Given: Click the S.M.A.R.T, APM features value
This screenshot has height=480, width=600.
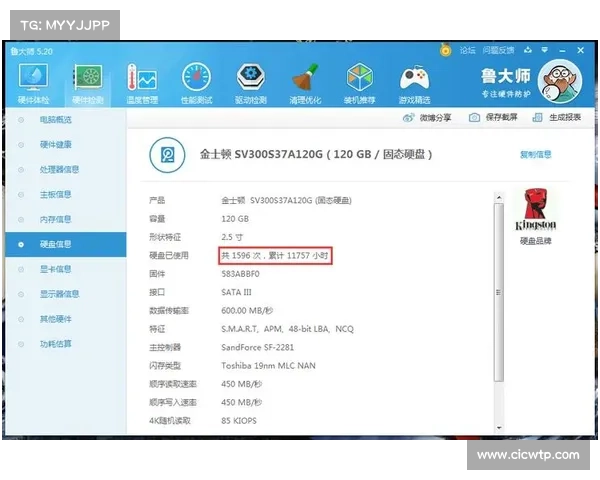Looking at the screenshot, I should coord(287,329).
